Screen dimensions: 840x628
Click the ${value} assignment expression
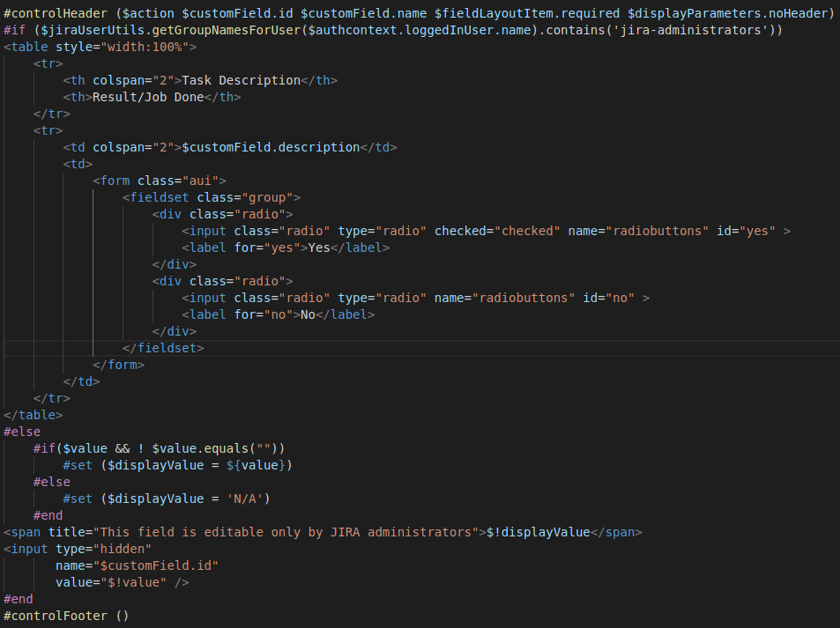pyautogui.click(x=256, y=465)
